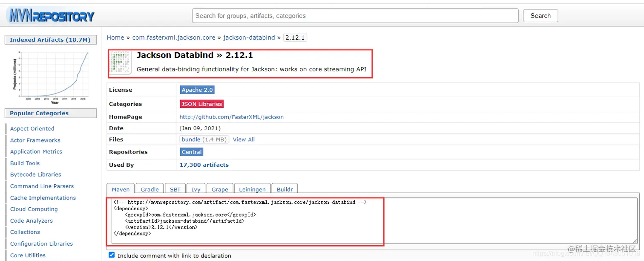644x261 pixels.
Task: Open Core Utilities category
Action: pos(28,255)
